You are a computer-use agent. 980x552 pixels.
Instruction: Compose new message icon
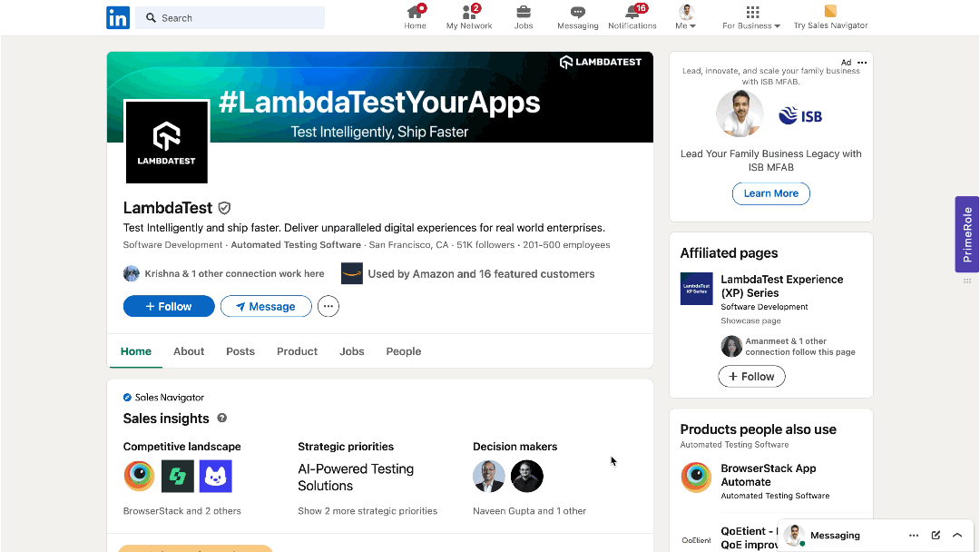[936, 535]
